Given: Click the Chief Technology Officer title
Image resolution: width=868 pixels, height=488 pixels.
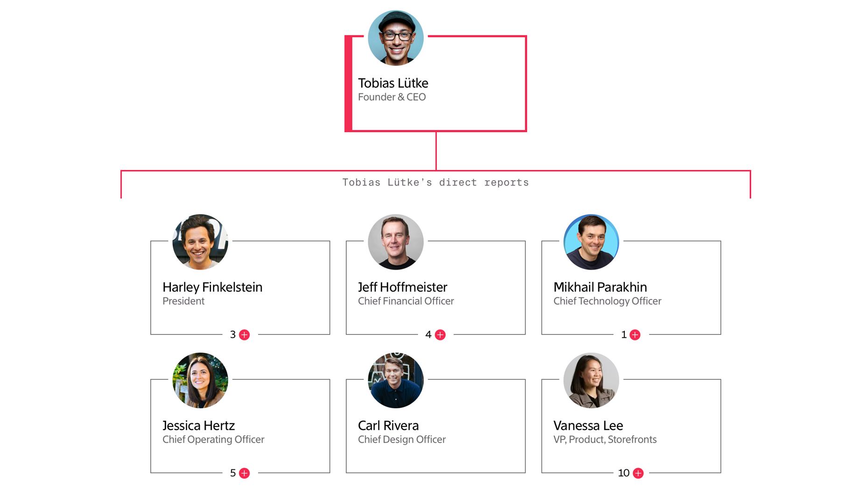Looking at the screenshot, I should (x=607, y=301).
